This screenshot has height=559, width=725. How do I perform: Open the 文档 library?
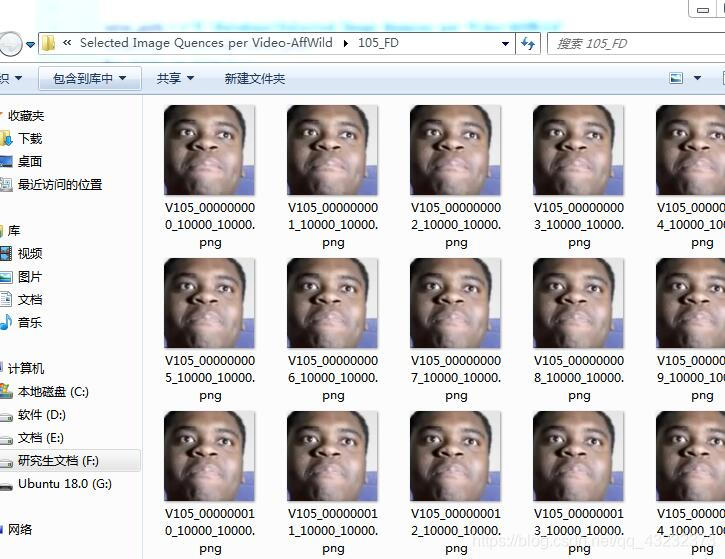(30, 300)
